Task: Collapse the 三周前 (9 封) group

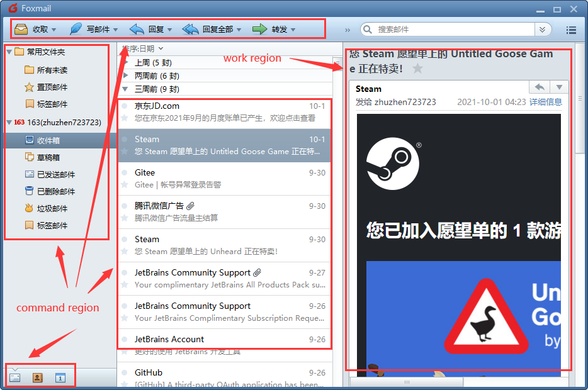Action: (x=126, y=89)
